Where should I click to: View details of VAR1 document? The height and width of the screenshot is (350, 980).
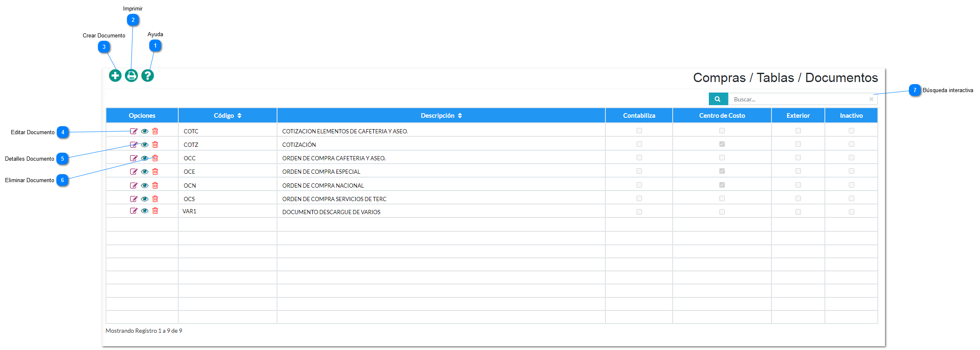145,211
